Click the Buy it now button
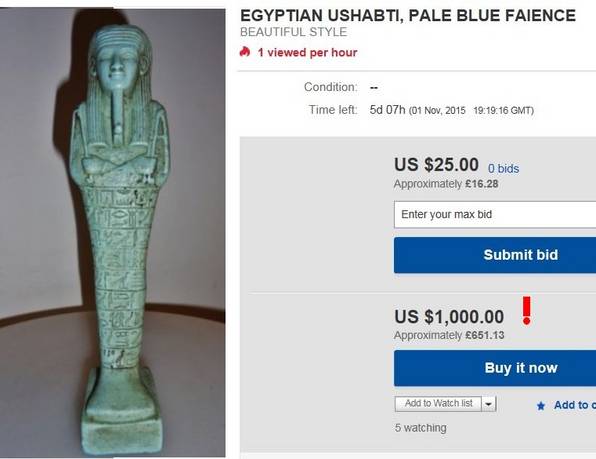The height and width of the screenshot is (459, 596). click(x=495, y=368)
